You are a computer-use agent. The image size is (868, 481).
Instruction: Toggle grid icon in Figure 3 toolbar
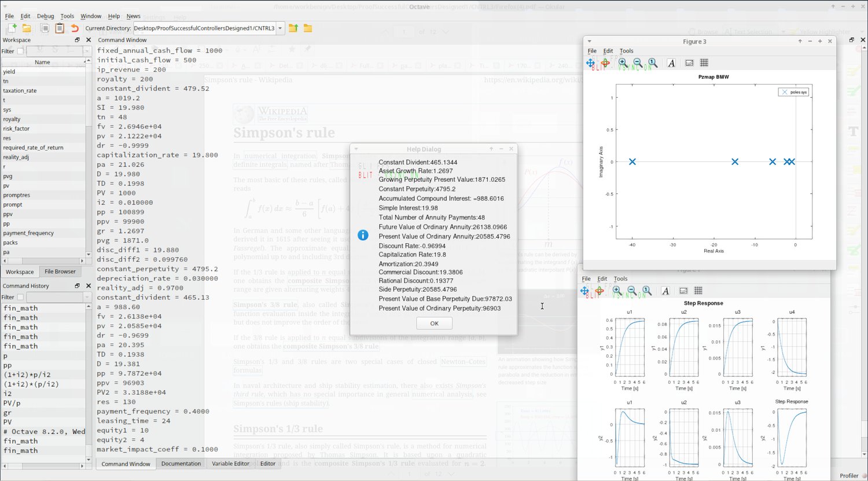point(704,63)
